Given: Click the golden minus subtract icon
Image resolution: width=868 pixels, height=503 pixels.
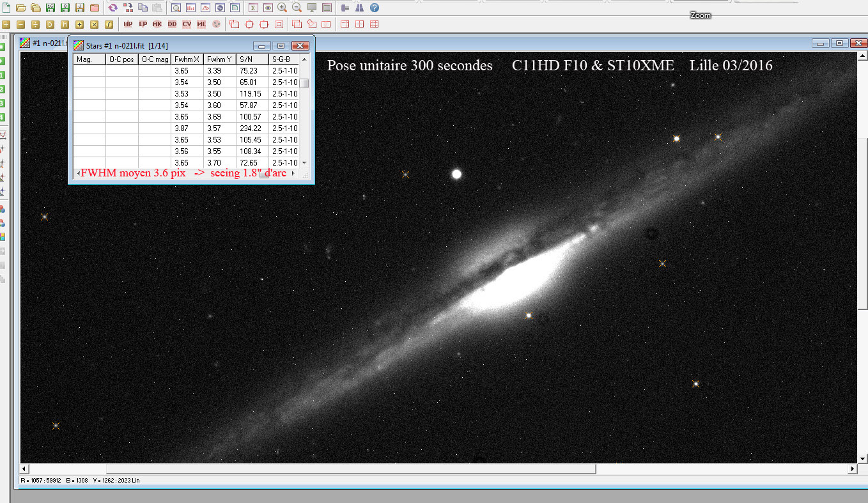Looking at the screenshot, I should 20,24.
